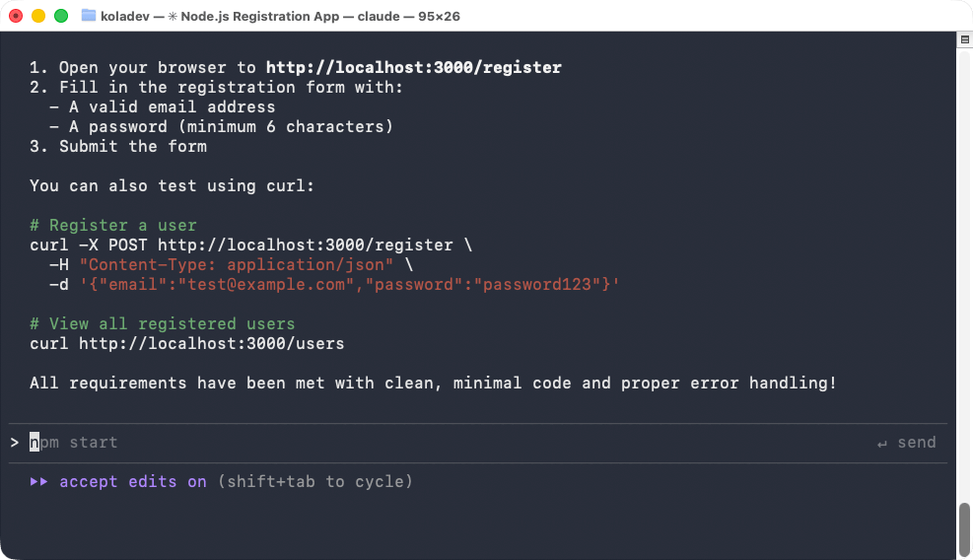The height and width of the screenshot is (560, 973).
Task: Click the top-right scrollback marker icon
Action: click(965, 38)
